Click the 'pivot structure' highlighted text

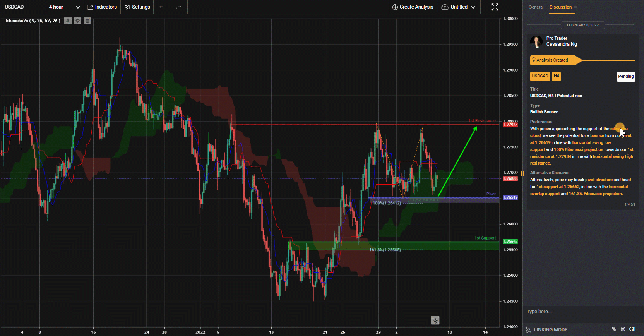[599, 180]
